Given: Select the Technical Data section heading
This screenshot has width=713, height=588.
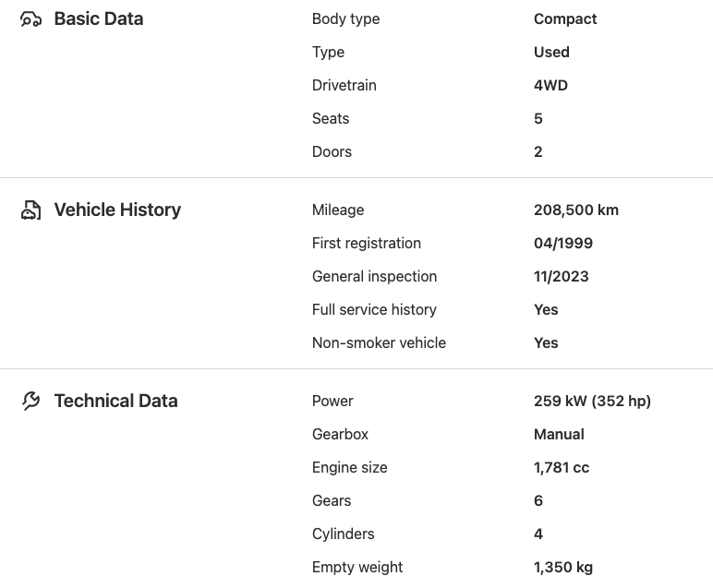Looking at the screenshot, I should coord(115,402).
